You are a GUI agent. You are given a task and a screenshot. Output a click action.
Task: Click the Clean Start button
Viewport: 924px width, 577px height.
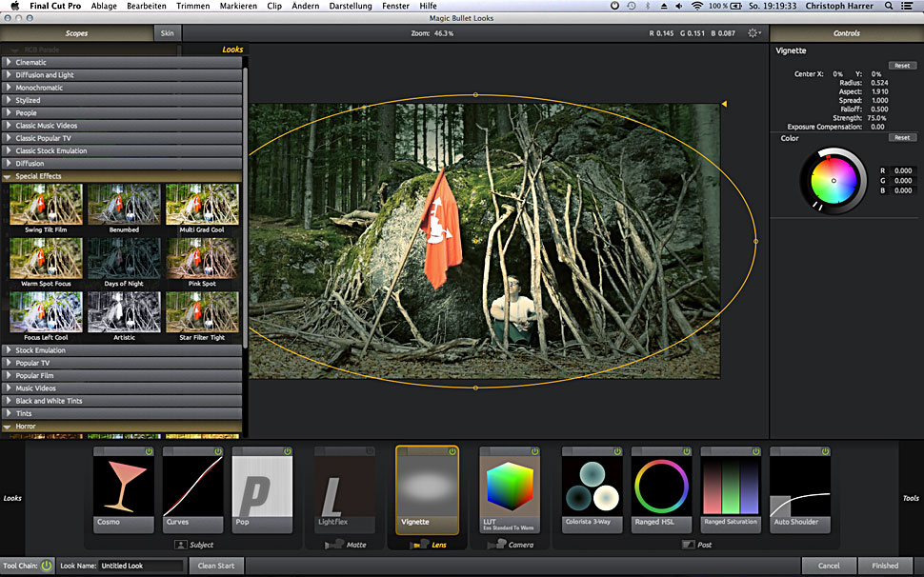coord(216,566)
